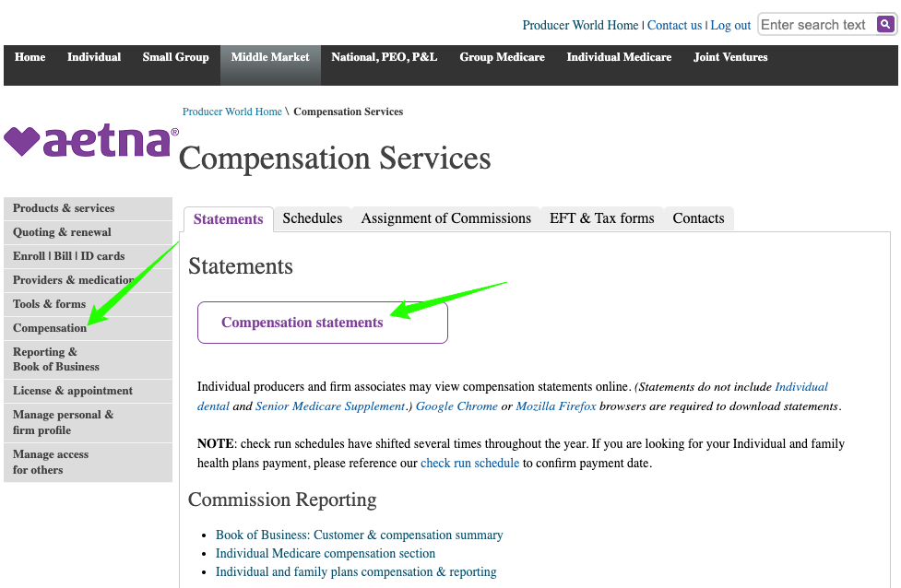The height and width of the screenshot is (588, 901).
Task: Open Book of Business: Customer & compensation summary
Action: (x=359, y=535)
